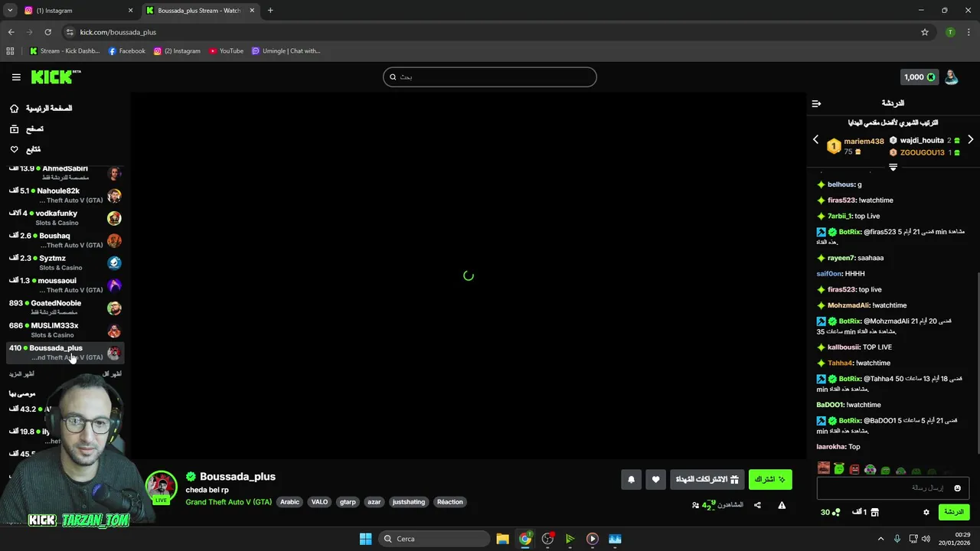
Task: Click laarokha username in chat
Action: click(831, 447)
